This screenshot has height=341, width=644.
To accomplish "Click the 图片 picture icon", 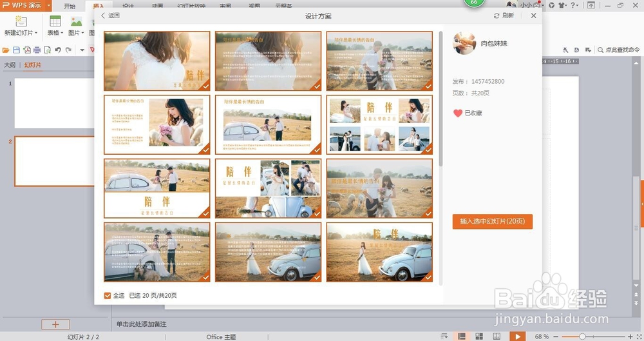I will click(x=77, y=21).
